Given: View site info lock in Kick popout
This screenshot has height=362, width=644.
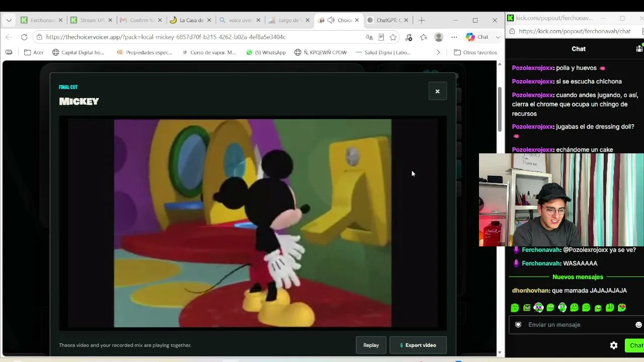Looking at the screenshot, I should [512, 31].
